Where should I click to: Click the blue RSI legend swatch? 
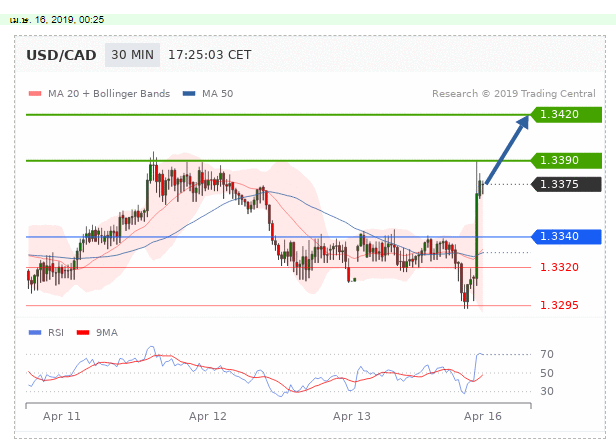coord(35,333)
